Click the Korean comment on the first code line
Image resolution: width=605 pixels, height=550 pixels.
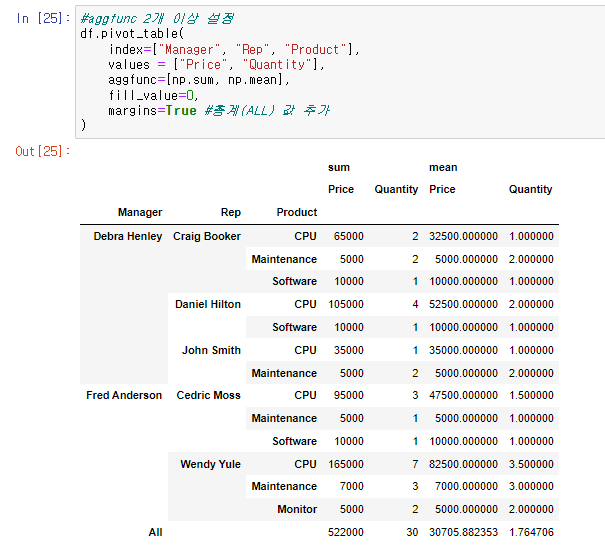tap(157, 19)
